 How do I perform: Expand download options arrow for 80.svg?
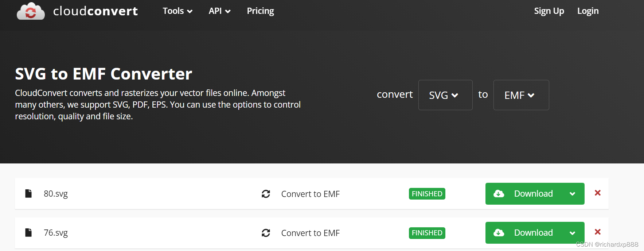[x=573, y=194]
